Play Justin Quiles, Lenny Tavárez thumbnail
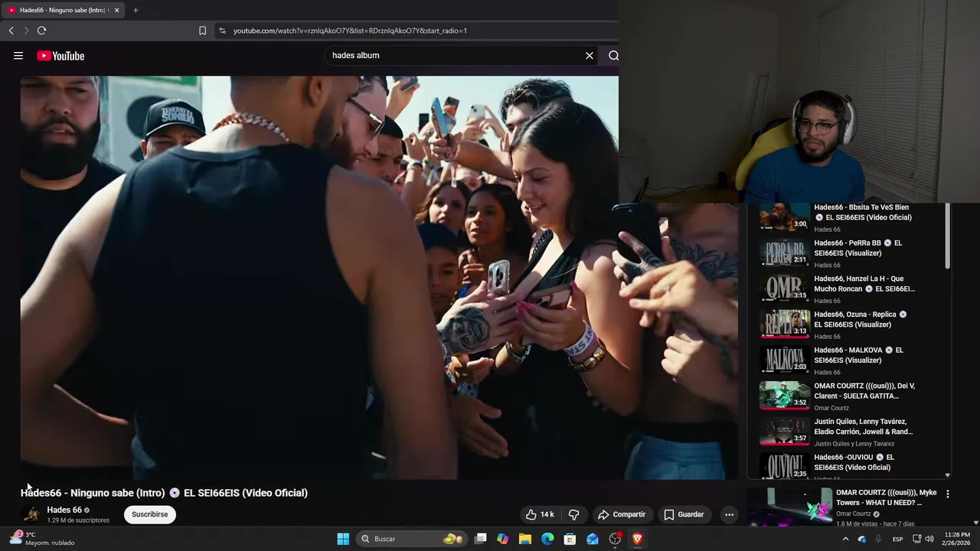The height and width of the screenshot is (551, 980). (784, 431)
